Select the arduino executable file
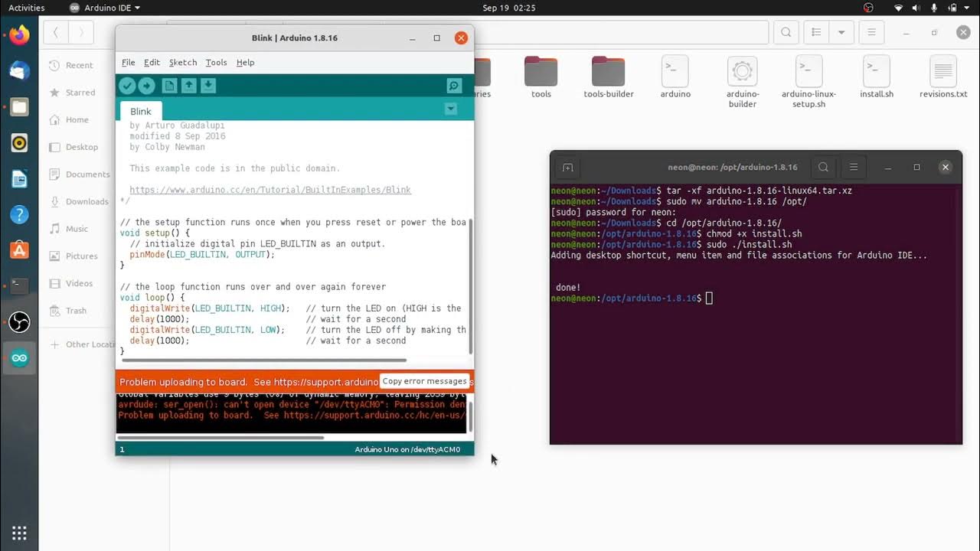Screen dimensions: 980x551 tap(675, 77)
